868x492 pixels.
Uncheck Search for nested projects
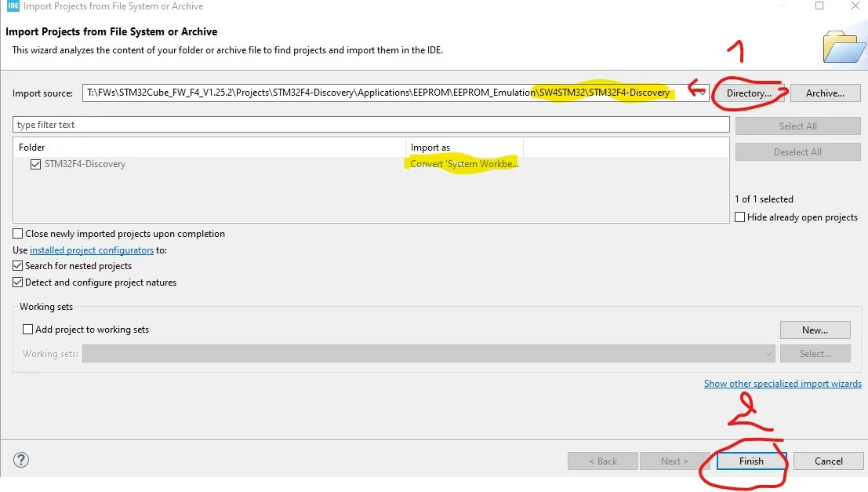point(18,266)
